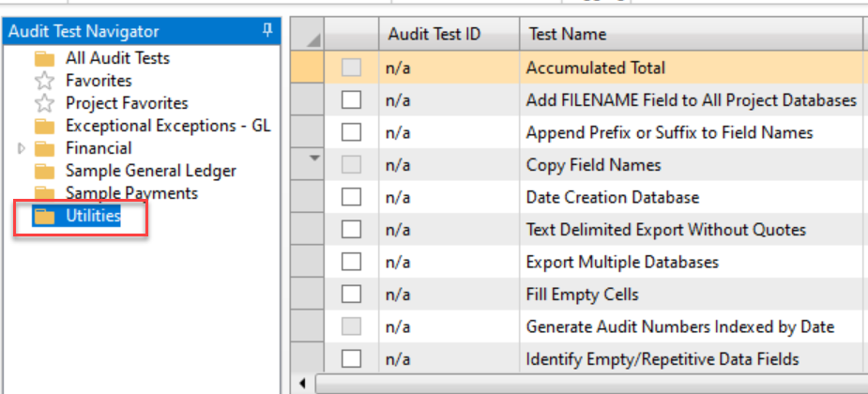The width and height of the screenshot is (868, 394).
Task: Click the Utilities folder icon
Action: (x=44, y=217)
